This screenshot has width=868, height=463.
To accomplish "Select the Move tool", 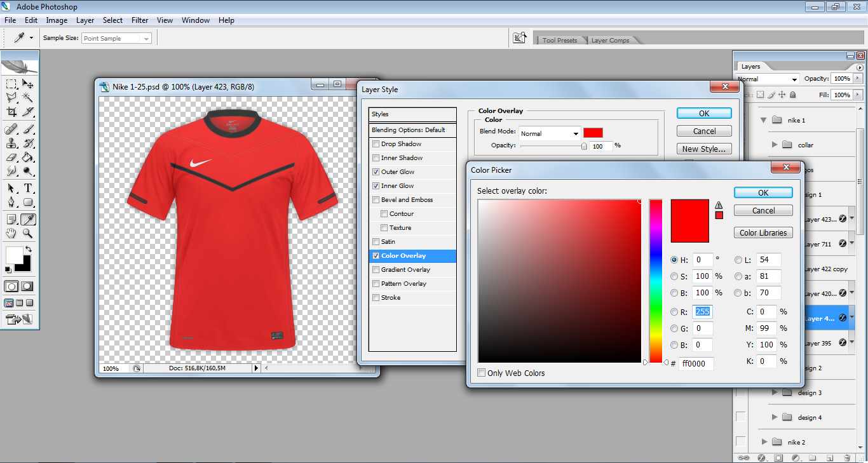I will (28, 84).
